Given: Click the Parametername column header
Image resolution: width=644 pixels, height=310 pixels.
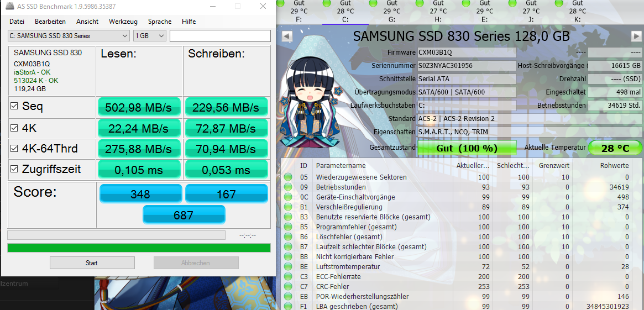Looking at the screenshot, I should pyautogui.click(x=341, y=166).
